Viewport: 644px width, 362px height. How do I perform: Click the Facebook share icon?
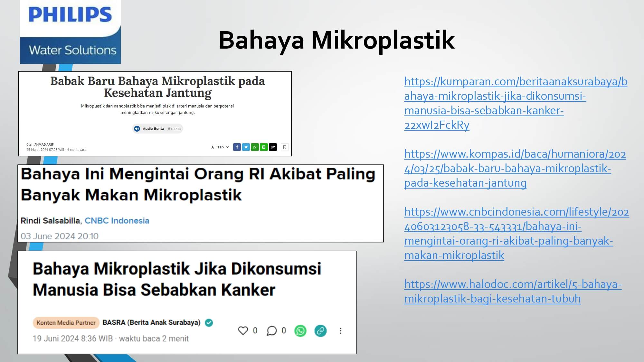pos(237,147)
